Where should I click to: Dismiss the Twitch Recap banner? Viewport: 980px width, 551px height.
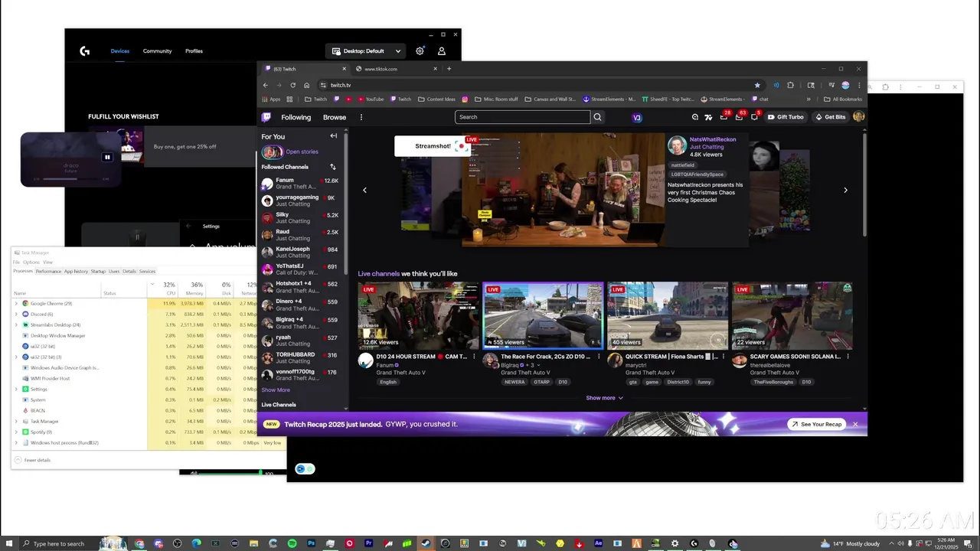(x=855, y=424)
